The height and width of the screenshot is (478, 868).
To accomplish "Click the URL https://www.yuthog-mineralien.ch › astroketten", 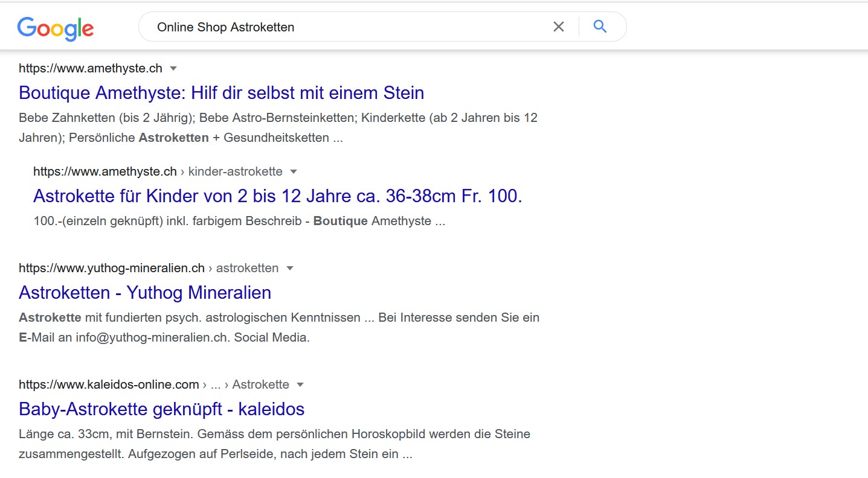I will 149,268.
